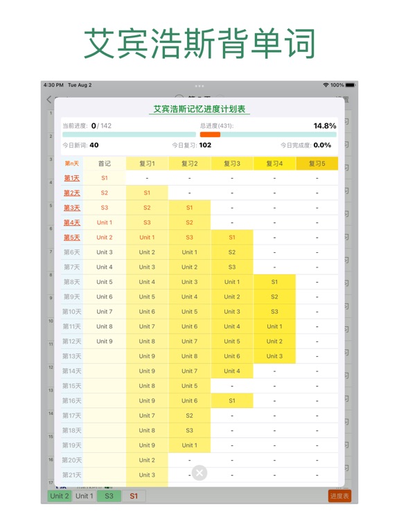Click the current progress bar
The height and width of the screenshot is (532, 399).
click(130, 134)
